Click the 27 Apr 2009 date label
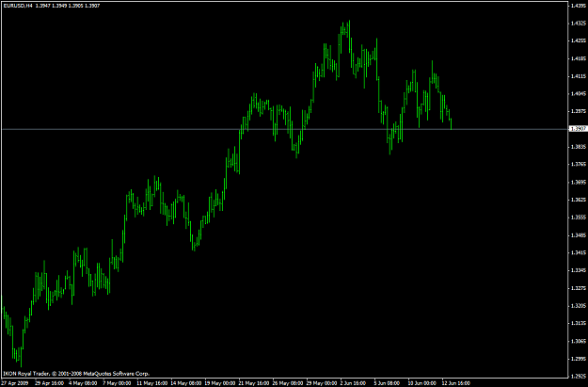588x387 pixels. click(15, 383)
